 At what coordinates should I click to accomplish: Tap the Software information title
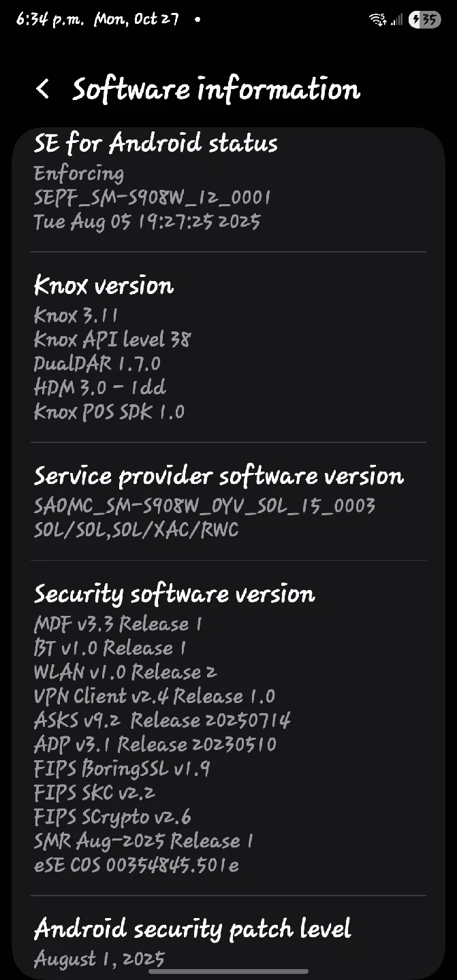tap(216, 89)
